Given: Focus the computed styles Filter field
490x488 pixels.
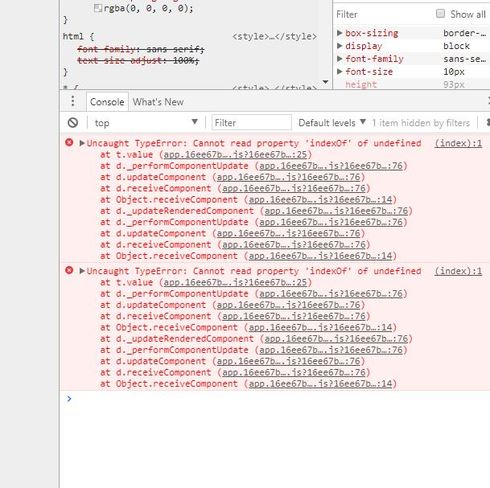Looking at the screenshot, I should pyautogui.click(x=383, y=14).
